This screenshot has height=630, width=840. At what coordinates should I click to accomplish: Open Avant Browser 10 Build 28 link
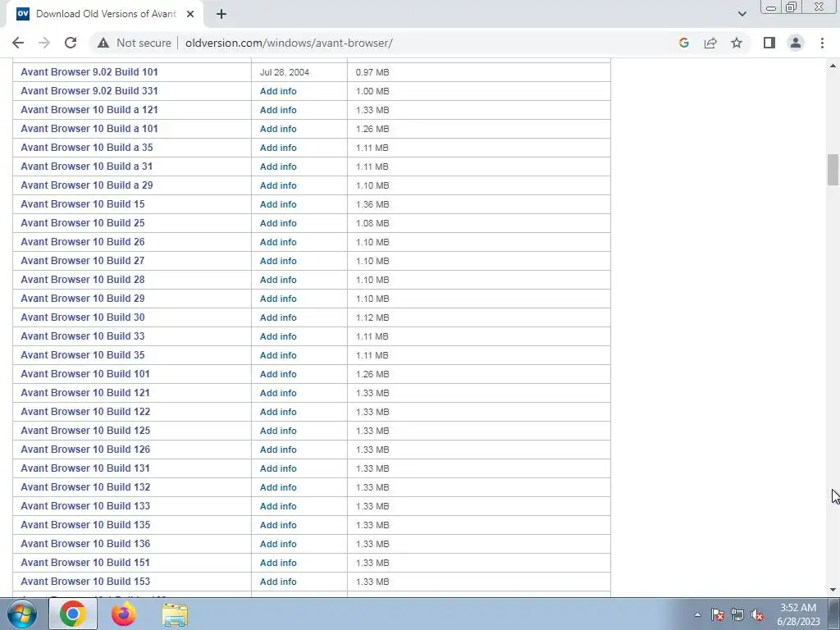83,279
